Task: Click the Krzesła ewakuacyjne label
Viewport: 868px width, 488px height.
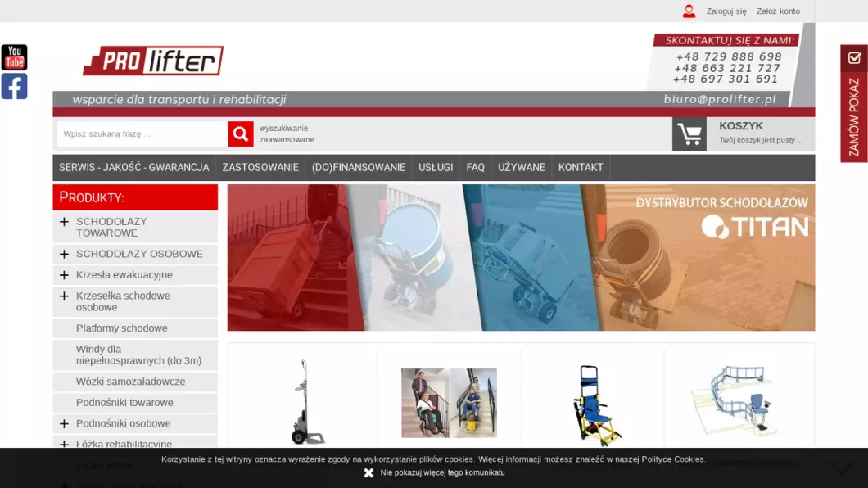Action: point(124,275)
